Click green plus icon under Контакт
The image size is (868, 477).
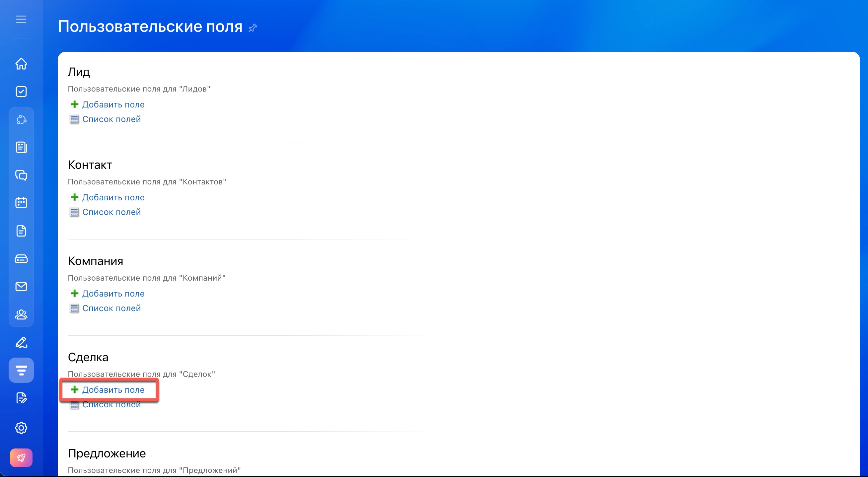pos(74,197)
